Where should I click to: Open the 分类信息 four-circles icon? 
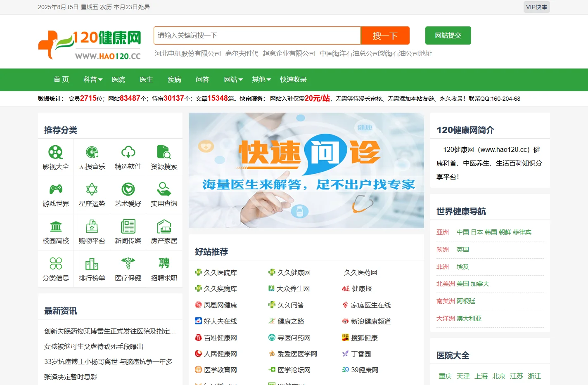point(56,264)
